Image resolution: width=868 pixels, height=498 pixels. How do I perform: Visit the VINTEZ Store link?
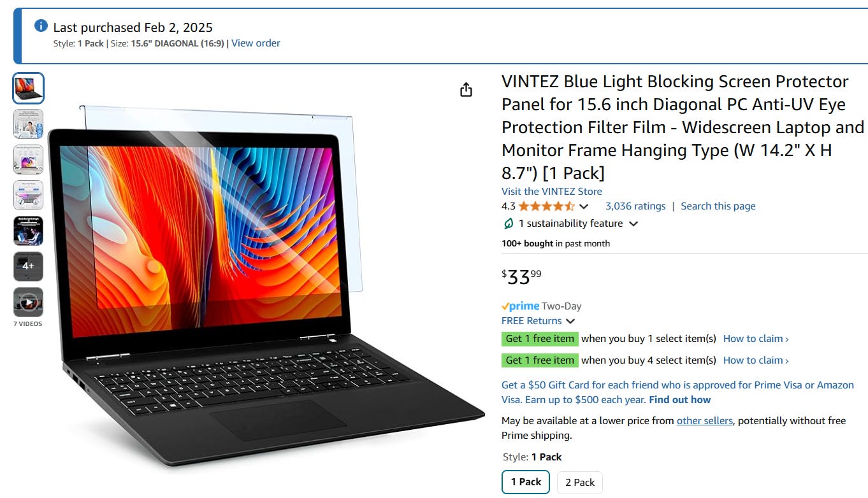[x=552, y=191]
